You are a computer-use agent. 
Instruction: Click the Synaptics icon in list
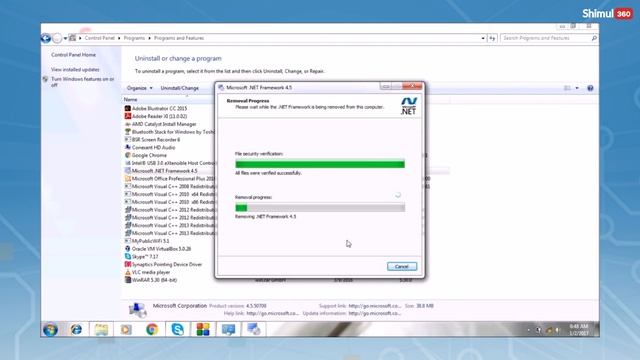[127, 264]
